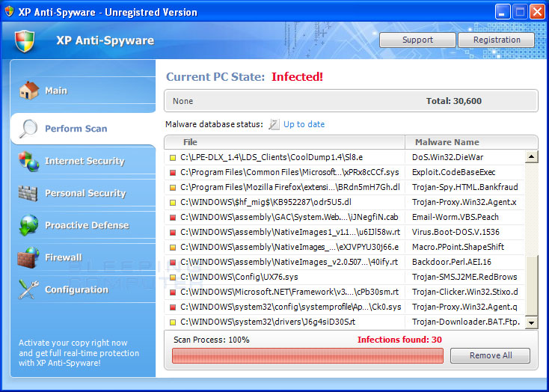
Task: Open the Firewall section
Action: coord(64,257)
